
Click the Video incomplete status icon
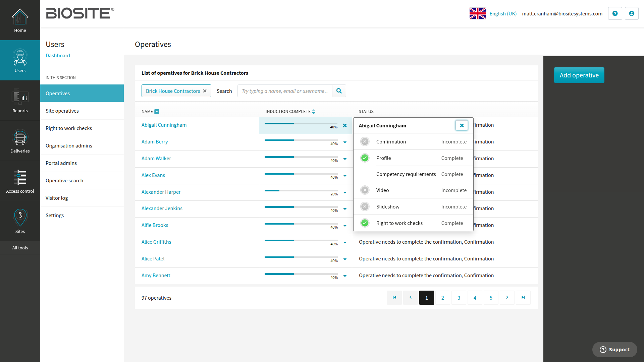coord(365,190)
